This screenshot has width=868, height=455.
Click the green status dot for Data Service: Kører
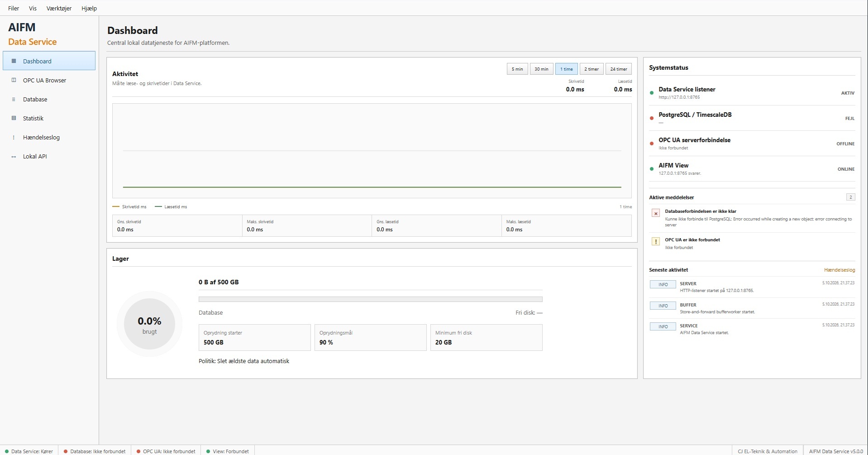(7, 451)
